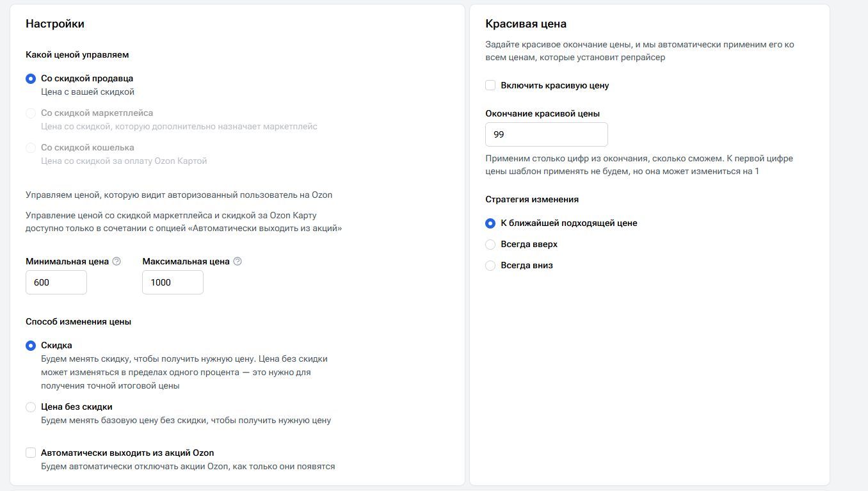The height and width of the screenshot is (491, 868).
Task: Click the Минимальная цена input field
Action: 56,282
